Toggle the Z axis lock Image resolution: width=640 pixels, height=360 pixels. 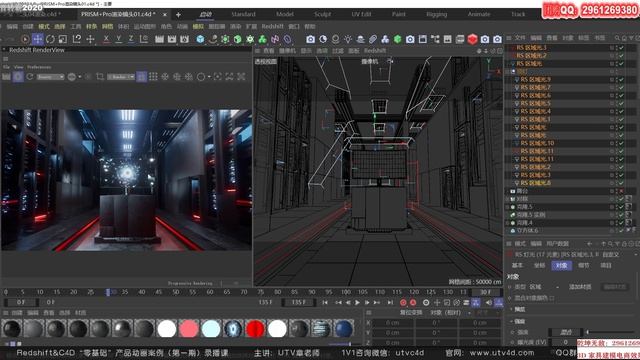click(131, 39)
